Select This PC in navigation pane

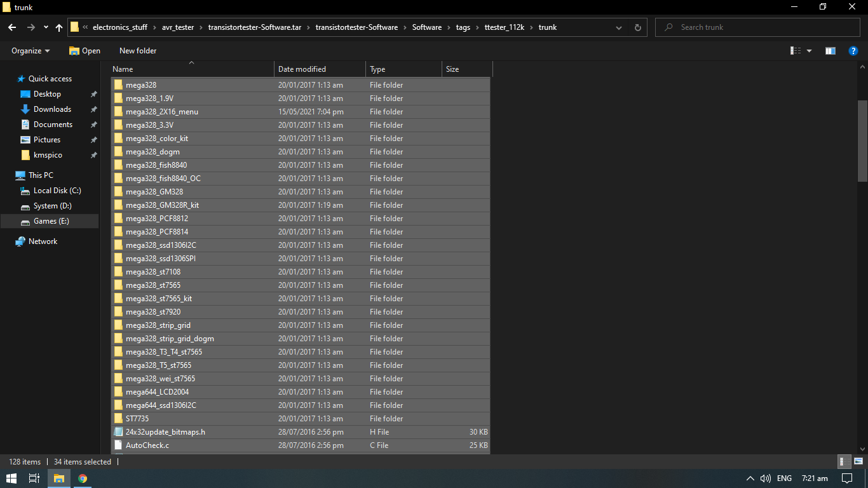[x=41, y=175]
